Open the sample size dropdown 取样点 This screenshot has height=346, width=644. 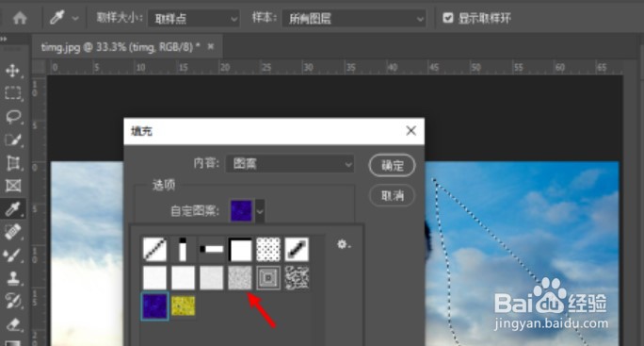click(193, 19)
